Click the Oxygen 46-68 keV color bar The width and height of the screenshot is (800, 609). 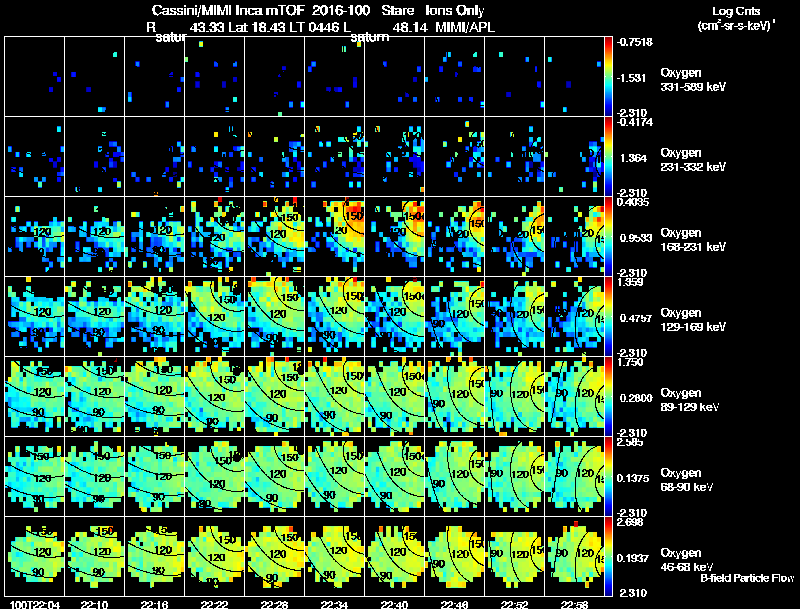(x=608, y=556)
